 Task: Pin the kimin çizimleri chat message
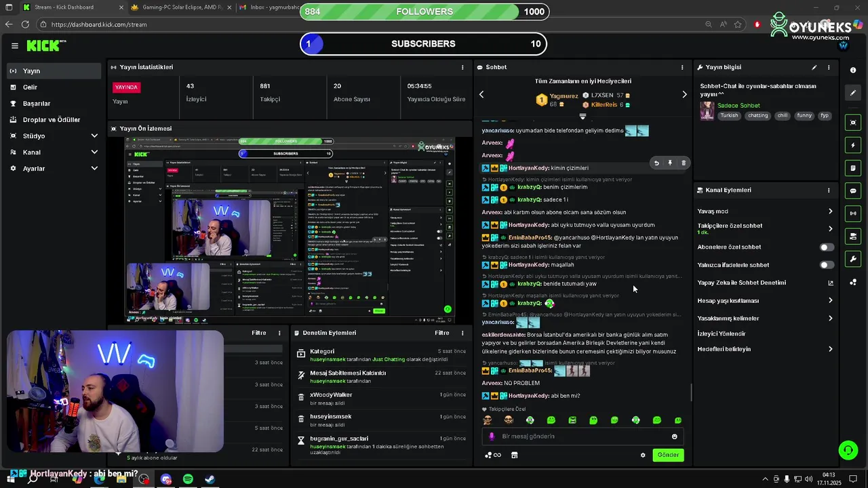click(x=670, y=163)
